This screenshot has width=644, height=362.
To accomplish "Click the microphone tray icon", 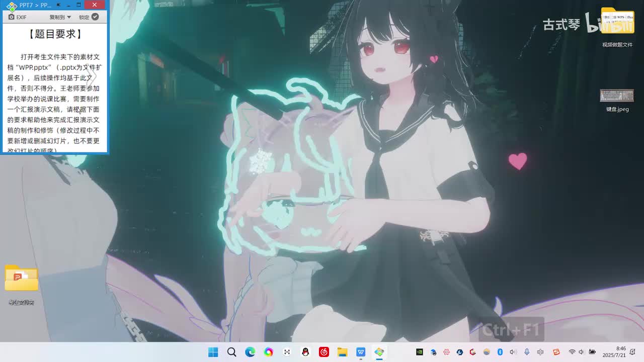I will (527, 352).
